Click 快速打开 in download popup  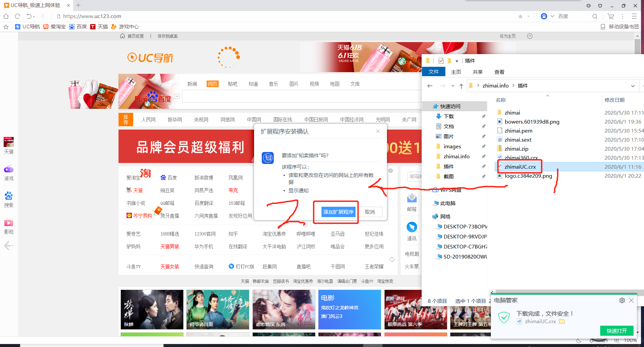tap(617, 331)
